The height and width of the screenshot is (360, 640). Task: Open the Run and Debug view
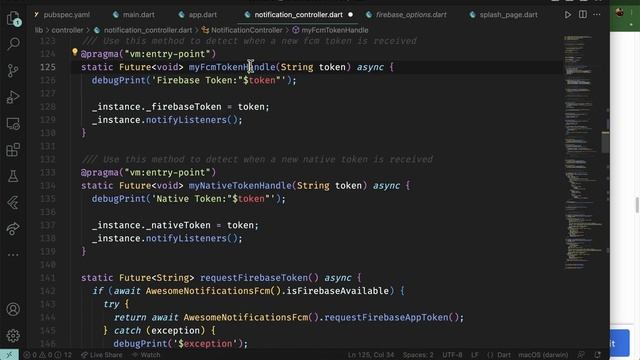[13, 97]
